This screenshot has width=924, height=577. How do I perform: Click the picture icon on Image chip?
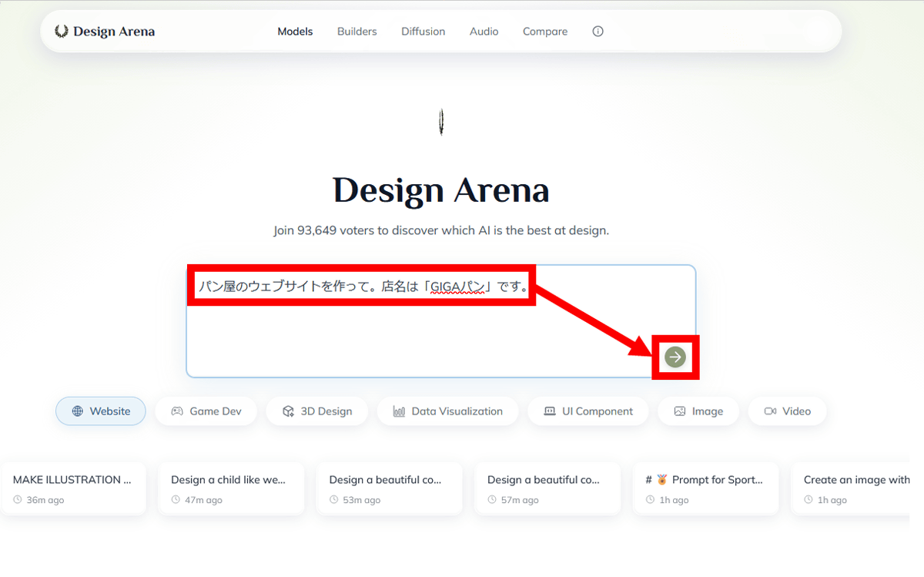coord(680,411)
